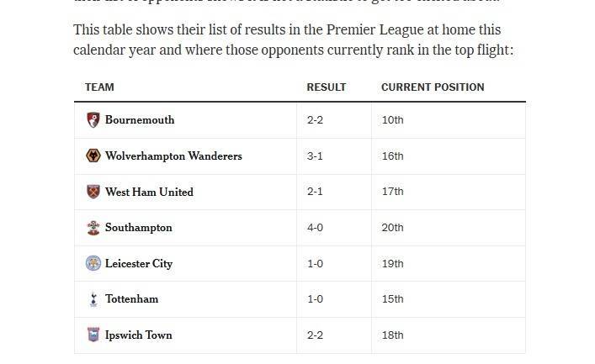Click the CURRENT POSITION column header
Screen dimensions: 595x364
[x=433, y=87]
